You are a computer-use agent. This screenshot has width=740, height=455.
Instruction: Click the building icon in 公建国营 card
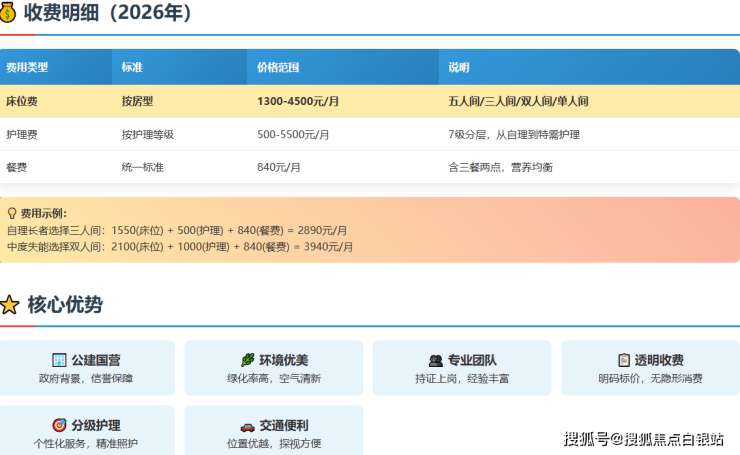[x=59, y=360]
